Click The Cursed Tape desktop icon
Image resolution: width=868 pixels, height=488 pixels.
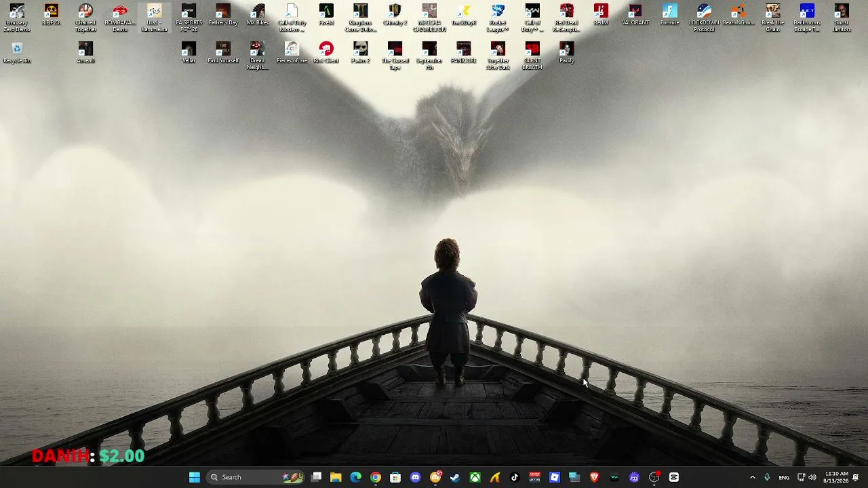[x=395, y=56]
